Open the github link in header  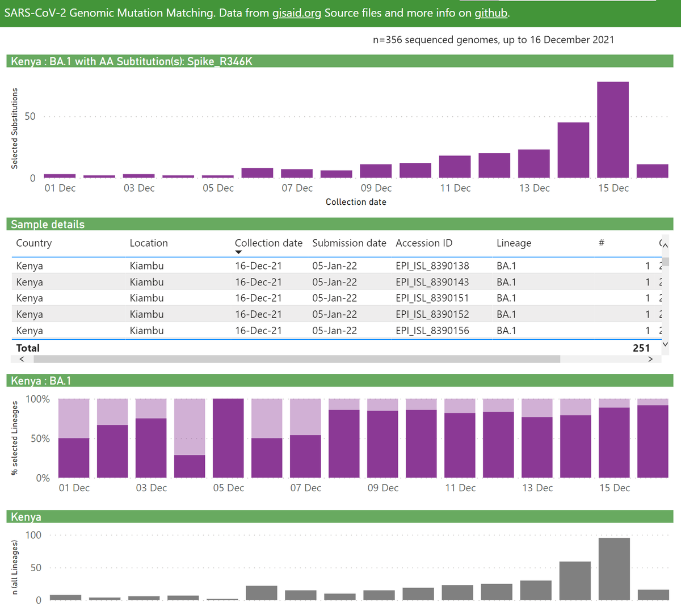coord(491,13)
